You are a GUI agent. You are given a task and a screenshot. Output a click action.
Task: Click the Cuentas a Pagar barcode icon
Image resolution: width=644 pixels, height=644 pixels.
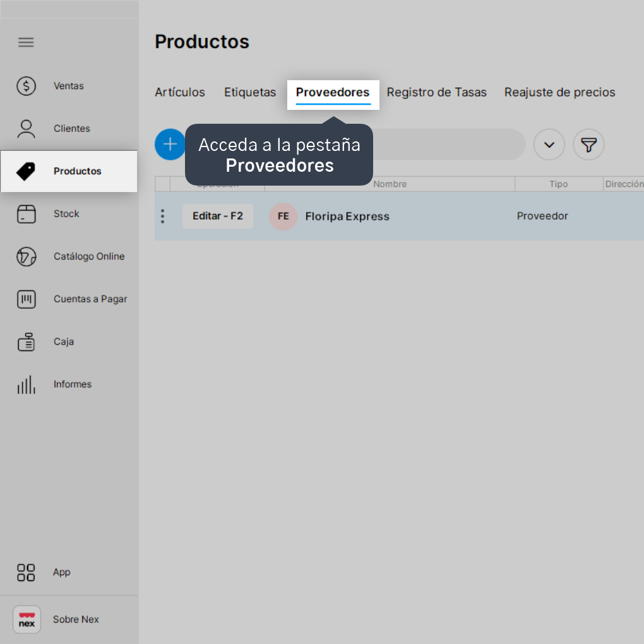tap(27, 299)
